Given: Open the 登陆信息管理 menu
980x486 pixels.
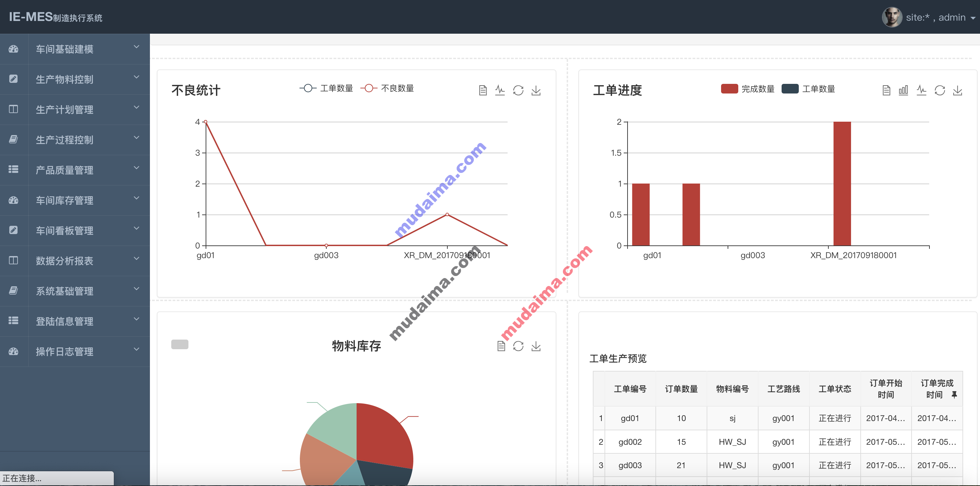Looking at the screenshot, I should point(75,321).
